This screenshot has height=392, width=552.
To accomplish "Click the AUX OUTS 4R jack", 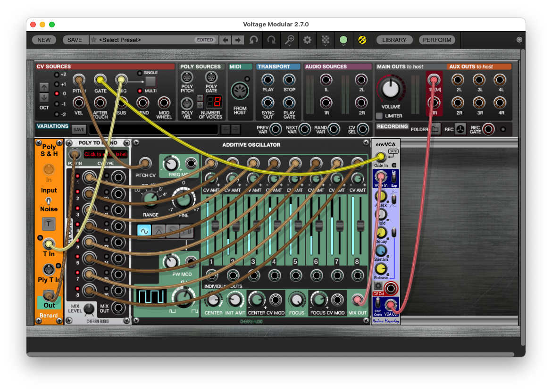I will (500, 103).
